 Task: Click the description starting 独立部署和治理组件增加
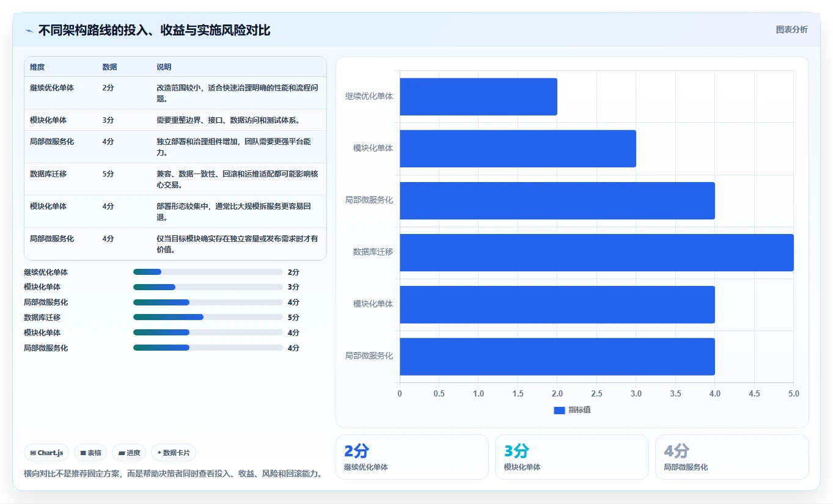(235, 147)
